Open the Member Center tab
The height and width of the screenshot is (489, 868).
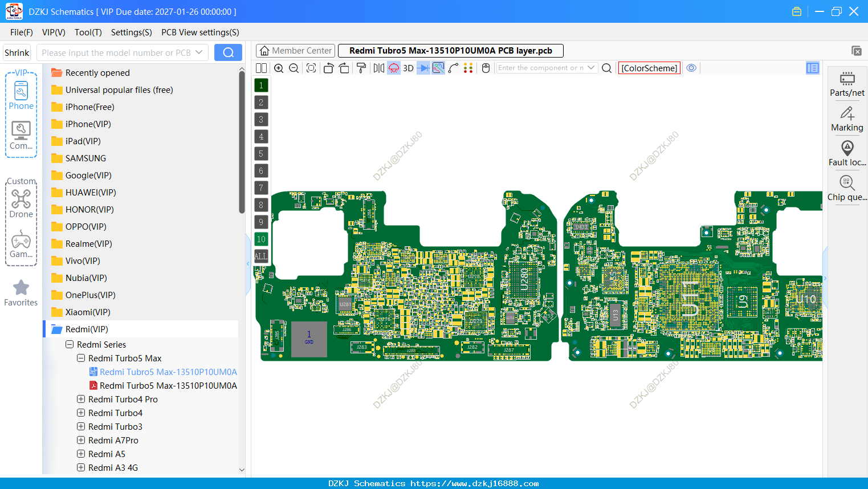295,51
